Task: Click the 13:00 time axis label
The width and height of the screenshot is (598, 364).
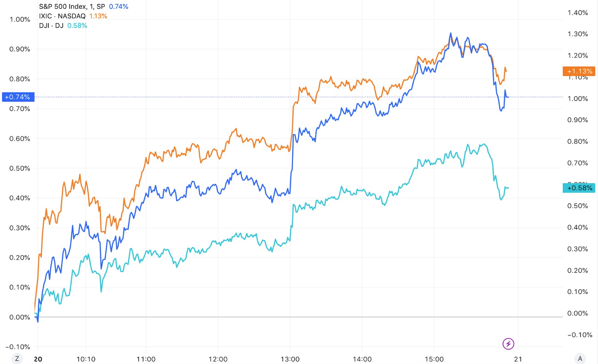Action: pyautogui.click(x=290, y=359)
